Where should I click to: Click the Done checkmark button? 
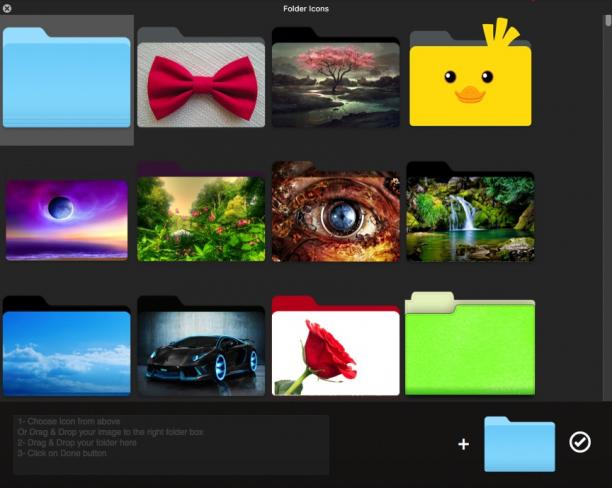click(x=580, y=442)
